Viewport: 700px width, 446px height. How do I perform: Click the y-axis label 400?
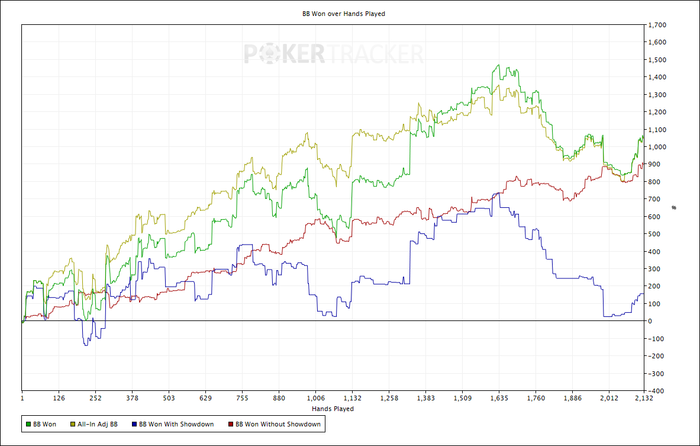[x=654, y=251]
